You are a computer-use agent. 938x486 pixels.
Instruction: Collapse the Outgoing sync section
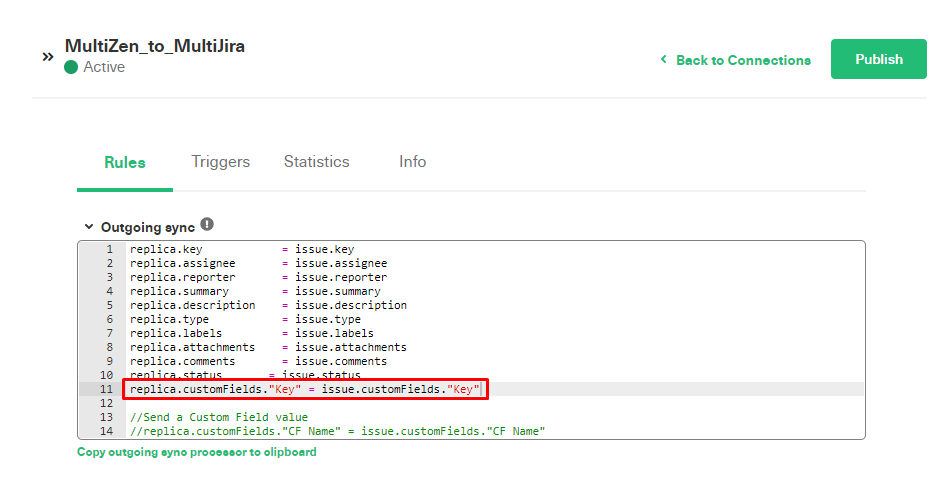89,227
